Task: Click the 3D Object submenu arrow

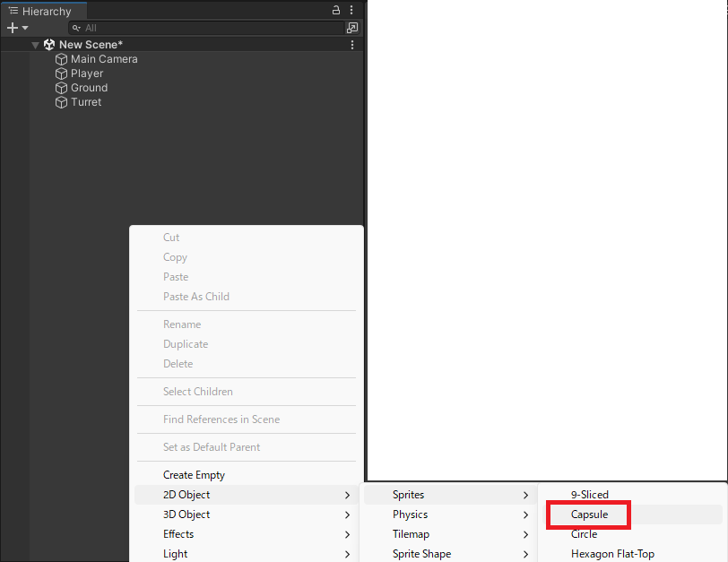Action: click(347, 514)
